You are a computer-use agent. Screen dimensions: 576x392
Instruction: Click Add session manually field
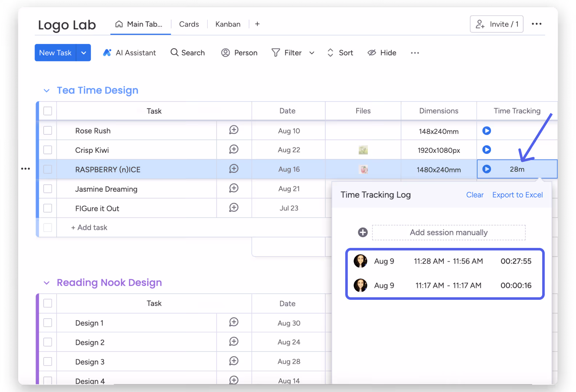pyautogui.click(x=449, y=233)
